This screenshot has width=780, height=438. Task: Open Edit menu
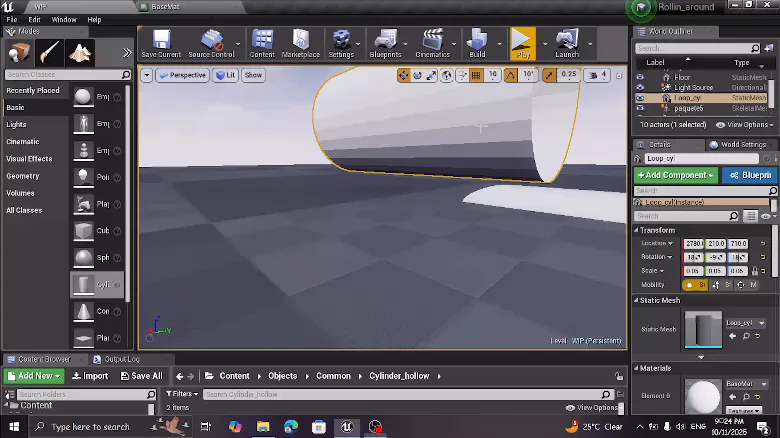tap(34, 19)
